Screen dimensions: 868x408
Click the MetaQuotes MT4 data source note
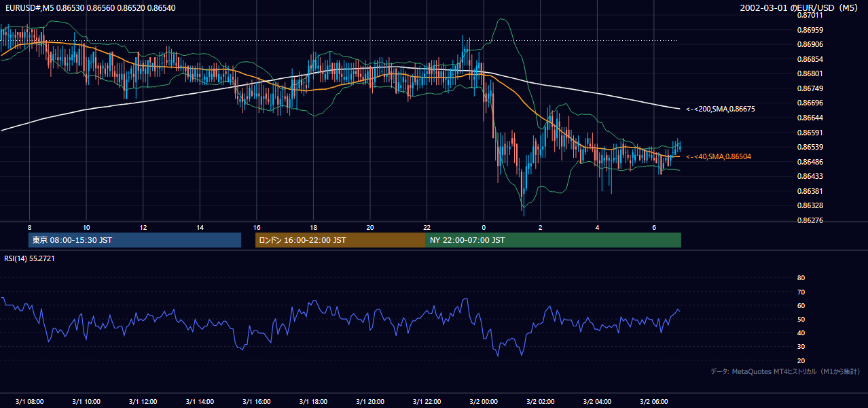coord(785,372)
